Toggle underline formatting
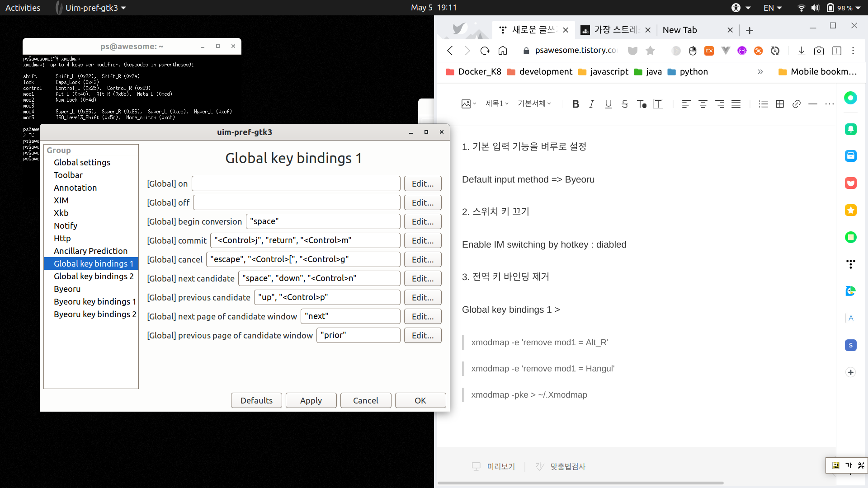This screenshot has height=488, width=868. click(x=608, y=104)
